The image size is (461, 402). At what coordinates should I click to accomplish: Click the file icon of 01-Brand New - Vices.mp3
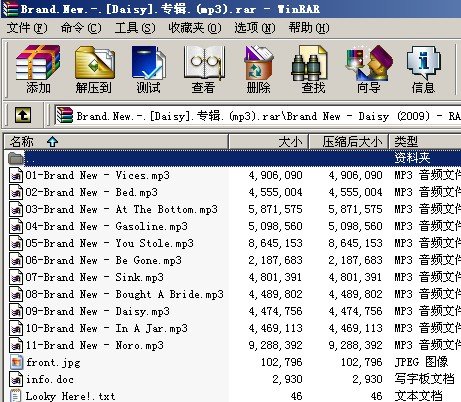tap(16, 175)
